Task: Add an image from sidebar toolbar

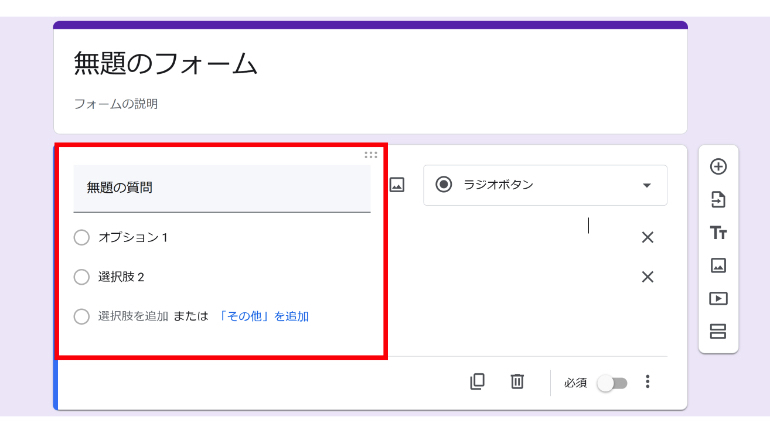Action: coord(718,266)
